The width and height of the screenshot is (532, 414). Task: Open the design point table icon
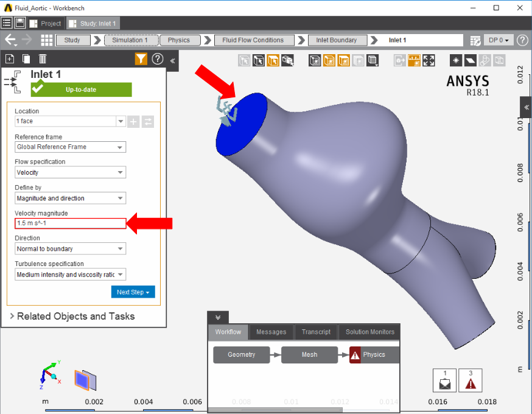click(475, 40)
